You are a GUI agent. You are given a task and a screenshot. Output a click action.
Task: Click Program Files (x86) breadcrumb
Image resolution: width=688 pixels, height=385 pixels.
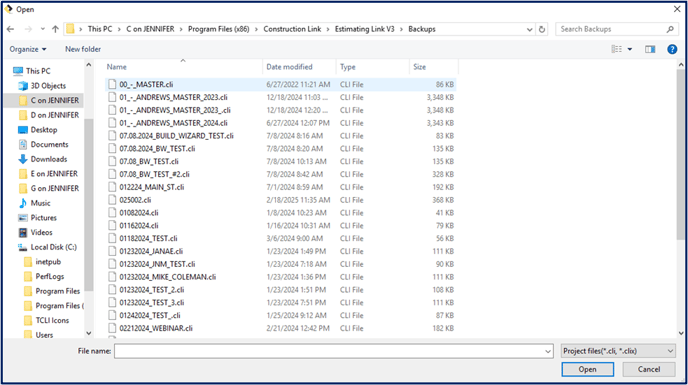pos(219,29)
